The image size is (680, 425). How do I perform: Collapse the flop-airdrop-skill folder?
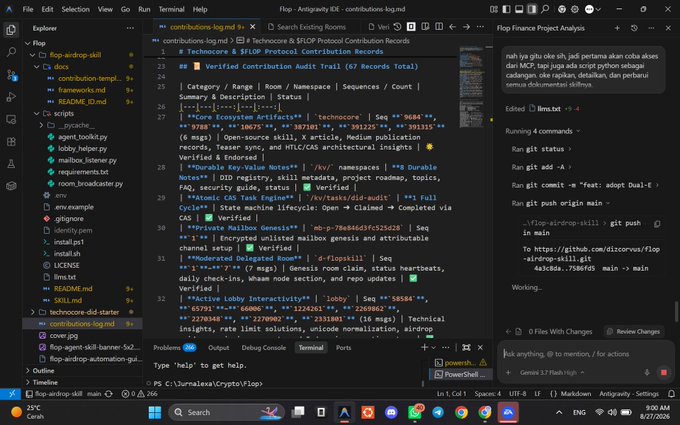pyautogui.click(x=33, y=55)
